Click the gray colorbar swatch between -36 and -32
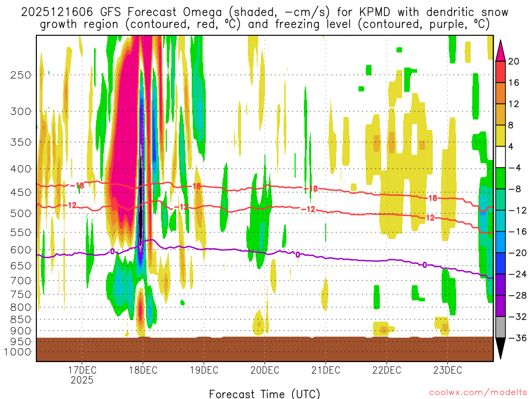 500,327
